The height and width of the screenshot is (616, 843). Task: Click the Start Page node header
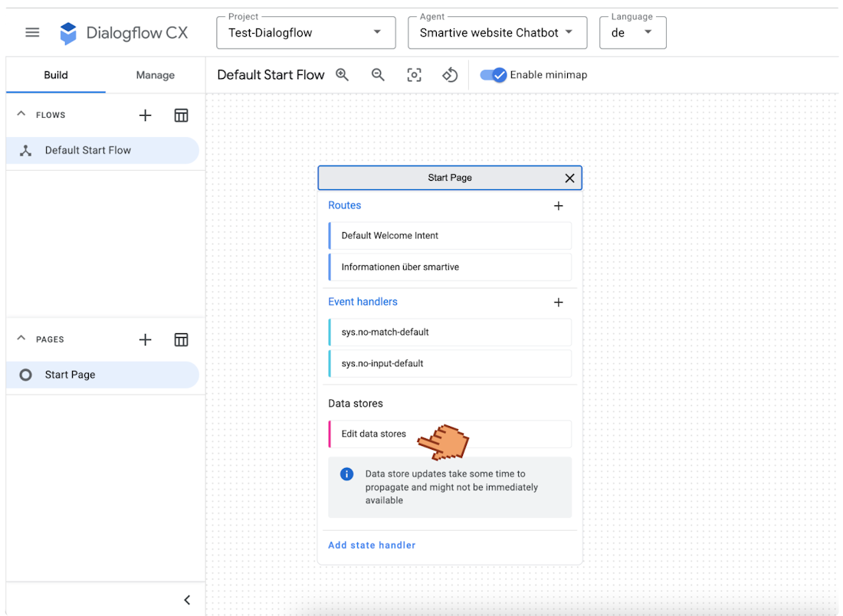coord(450,178)
